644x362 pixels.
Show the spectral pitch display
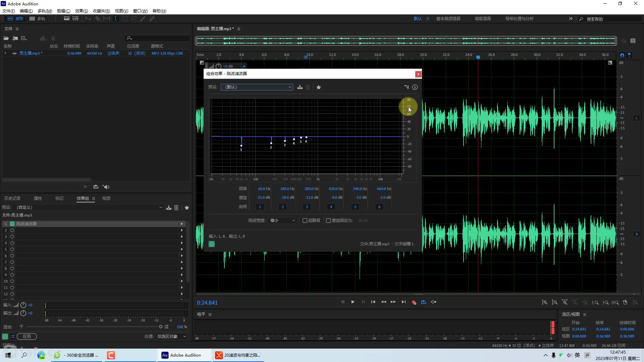75,19
